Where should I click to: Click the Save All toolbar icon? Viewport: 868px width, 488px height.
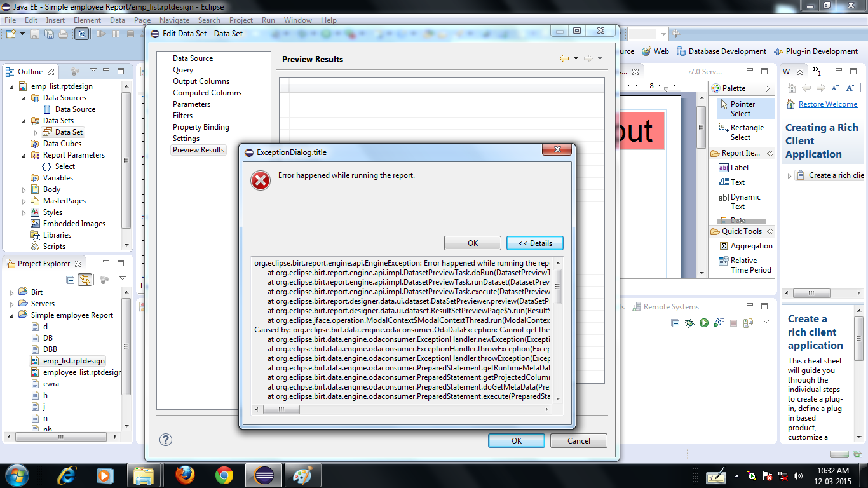(49, 34)
